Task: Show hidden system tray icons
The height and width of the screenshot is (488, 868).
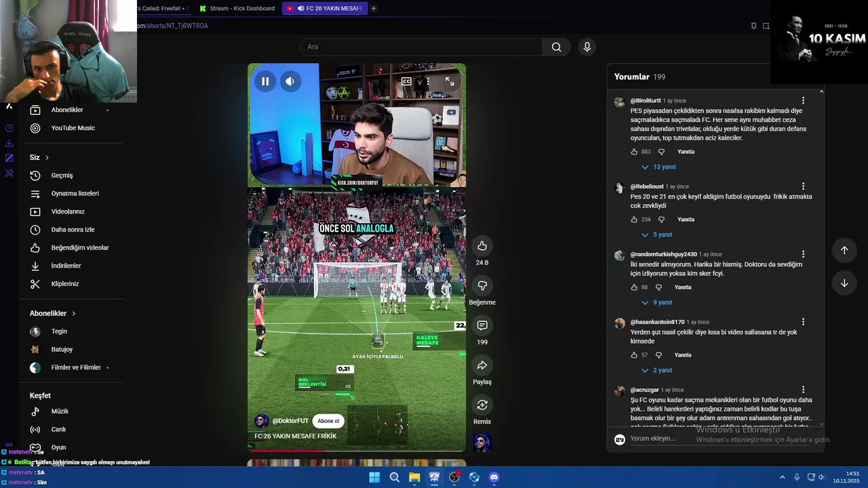Action: (x=782, y=477)
